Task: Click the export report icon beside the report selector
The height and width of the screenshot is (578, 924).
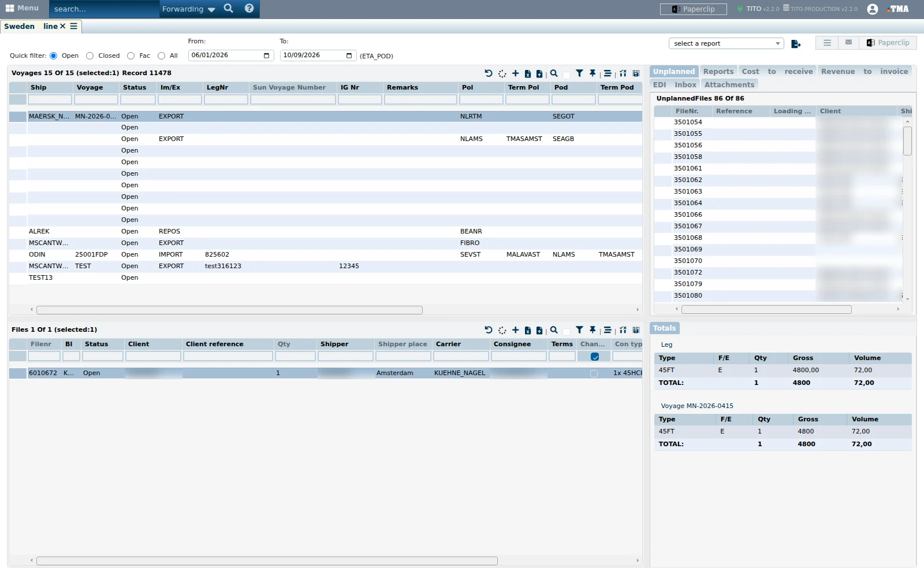Action: pos(796,43)
